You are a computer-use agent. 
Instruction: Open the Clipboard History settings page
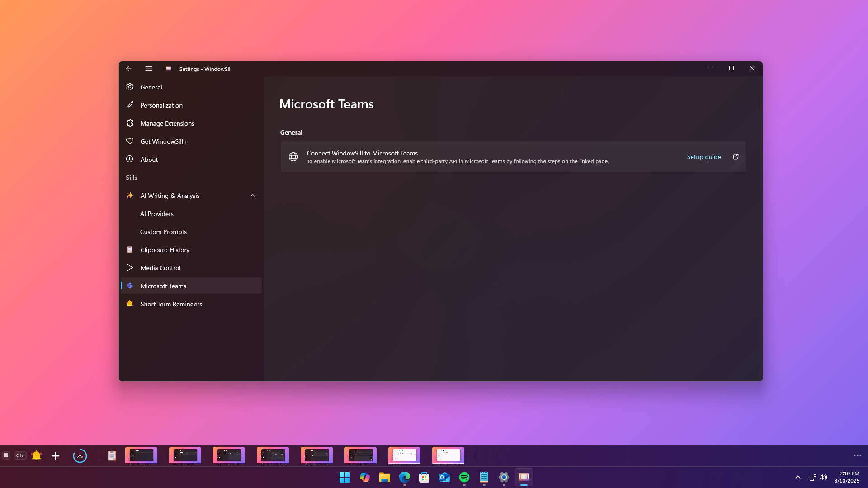pyautogui.click(x=165, y=250)
